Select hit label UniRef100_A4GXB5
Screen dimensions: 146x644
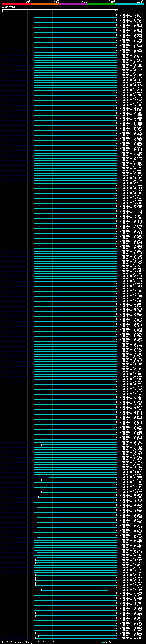pos(131,497)
